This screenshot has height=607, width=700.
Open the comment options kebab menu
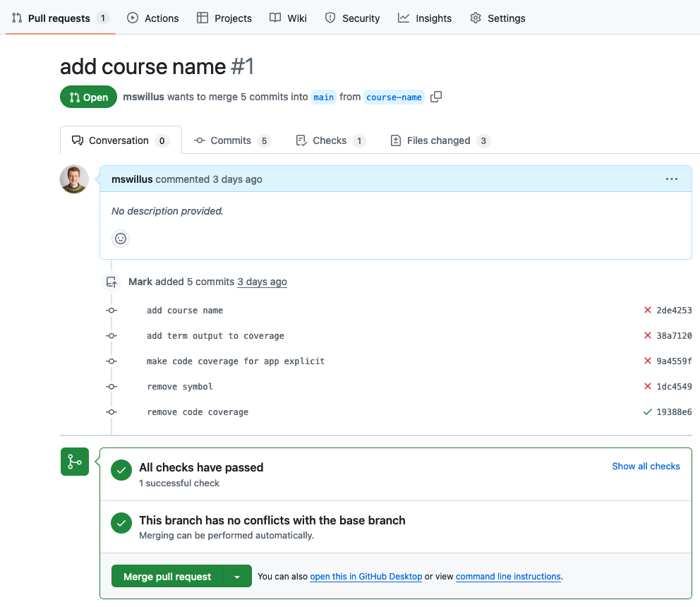point(671,179)
